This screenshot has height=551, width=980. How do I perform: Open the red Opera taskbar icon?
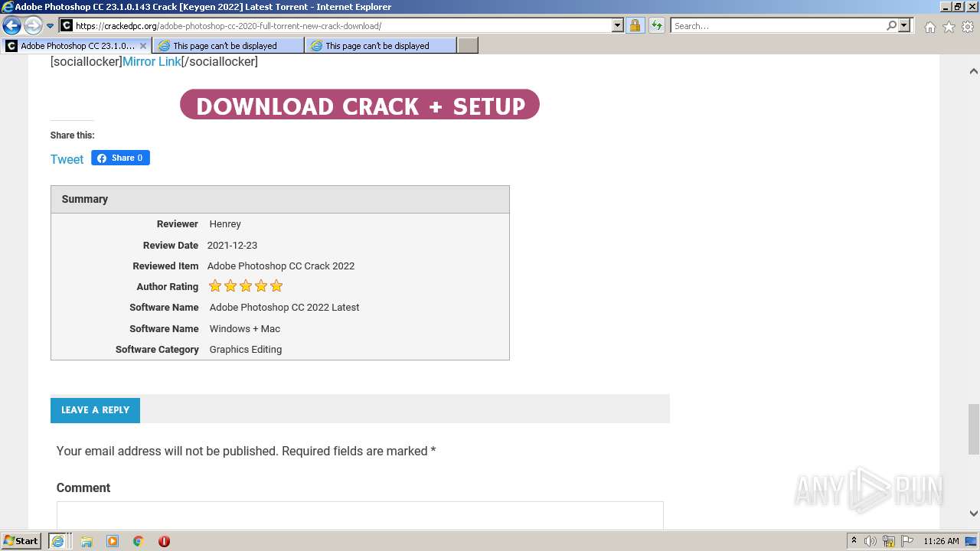[164, 541]
